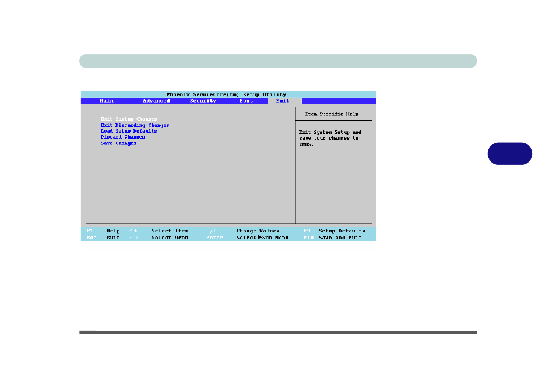
Task: Click the Esc Exit legend entry
Action: (x=103, y=238)
